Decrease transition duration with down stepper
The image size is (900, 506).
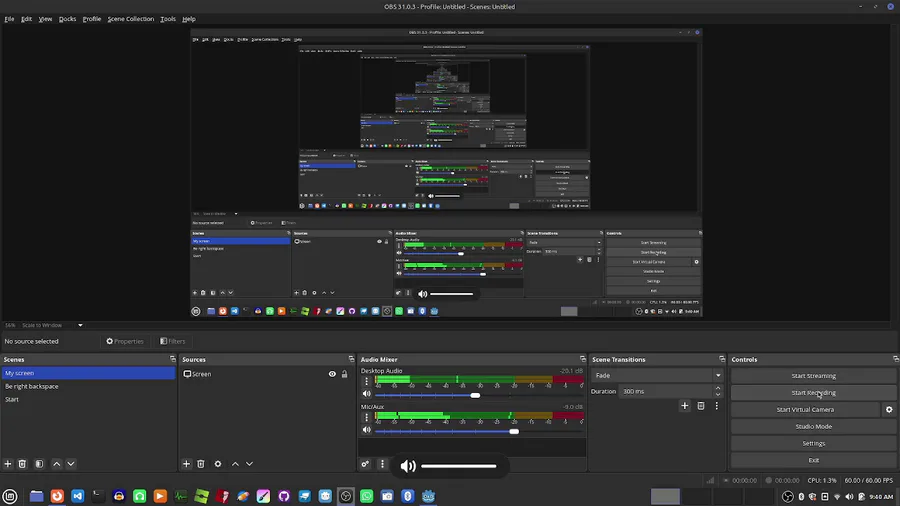point(717,395)
